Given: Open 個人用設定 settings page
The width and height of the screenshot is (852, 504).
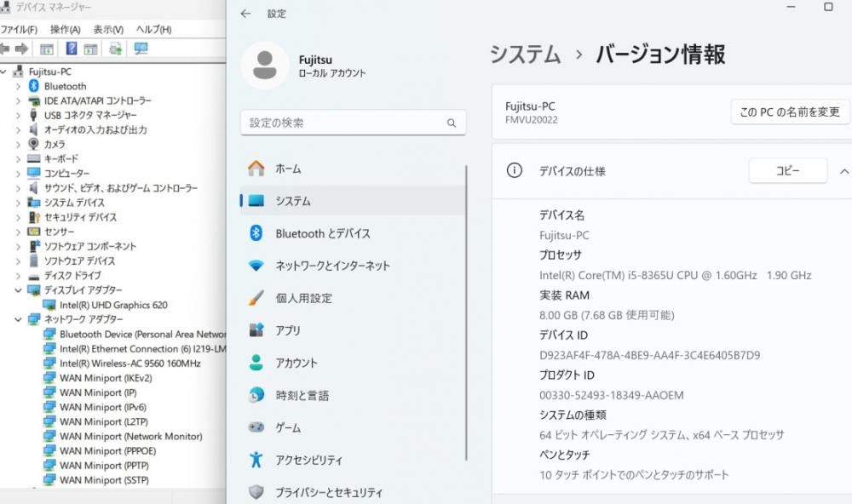Looking at the screenshot, I should pyautogui.click(x=353, y=298).
